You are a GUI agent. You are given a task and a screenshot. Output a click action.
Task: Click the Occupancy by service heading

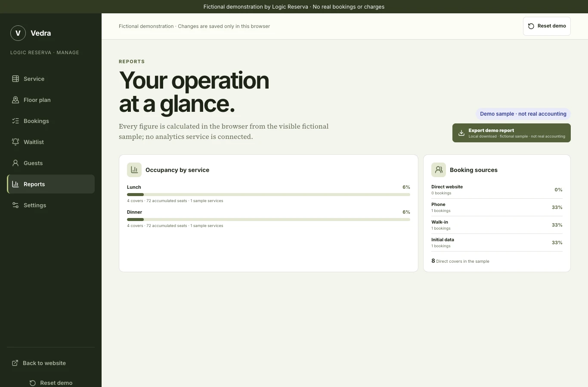pyautogui.click(x=177, y=170)
